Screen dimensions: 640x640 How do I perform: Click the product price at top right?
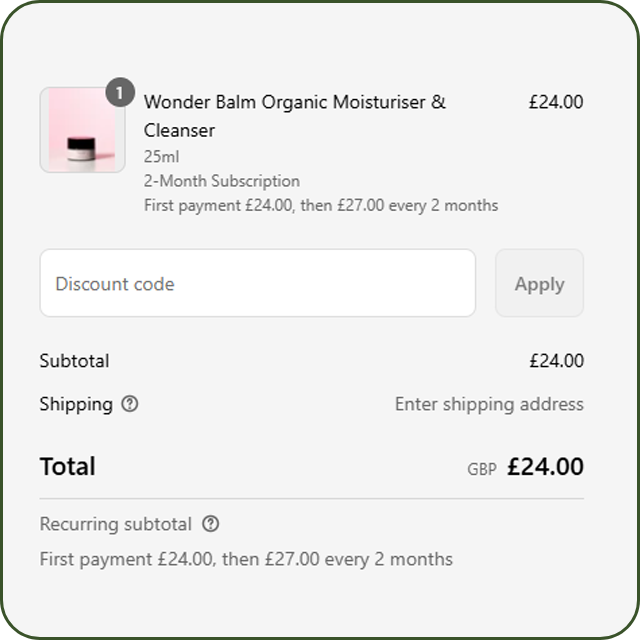[x=555, y=102]
